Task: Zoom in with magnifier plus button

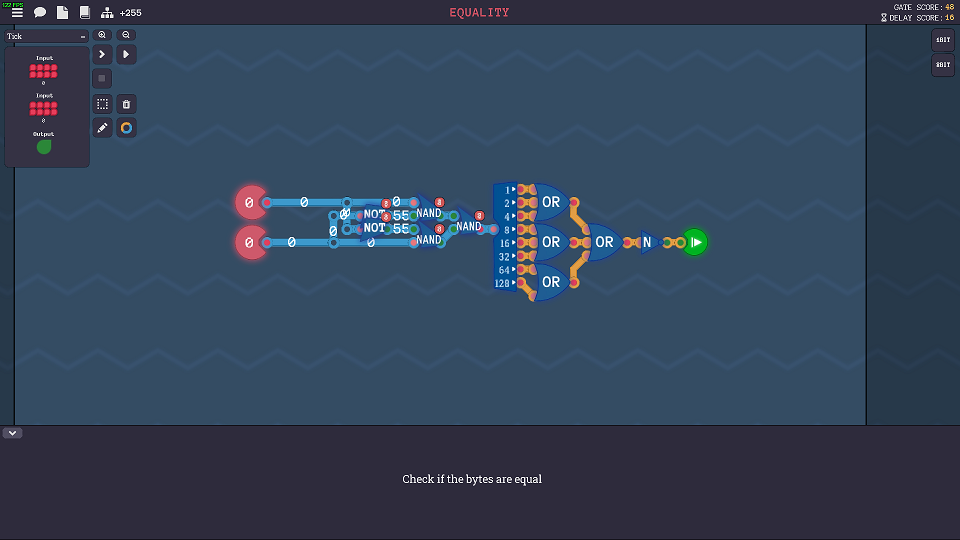Action: (x=102, y=35)
